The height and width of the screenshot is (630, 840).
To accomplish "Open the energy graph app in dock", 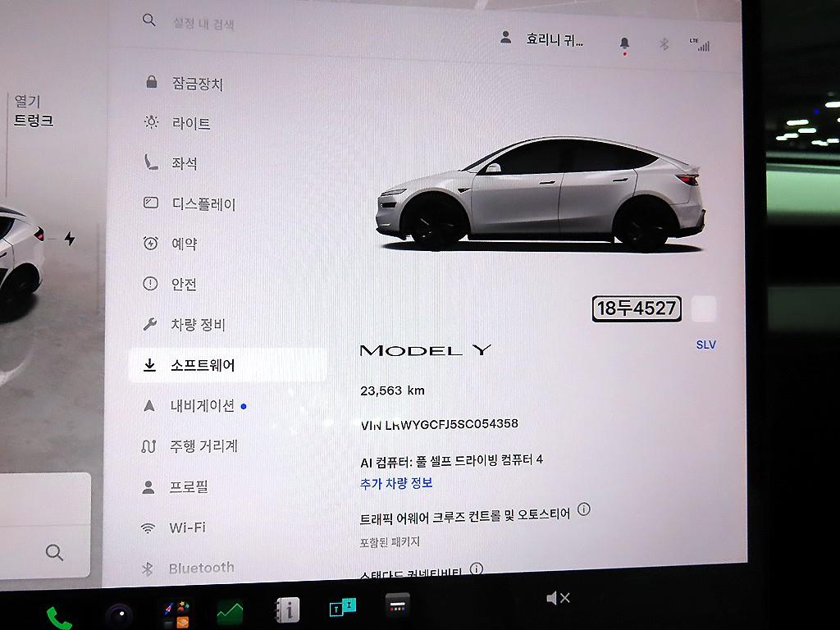I will [x=230, y=612].
